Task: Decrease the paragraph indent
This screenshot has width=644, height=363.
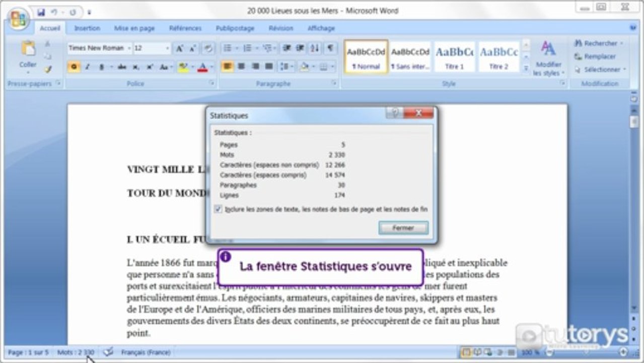Action: (x=287, y=48)
